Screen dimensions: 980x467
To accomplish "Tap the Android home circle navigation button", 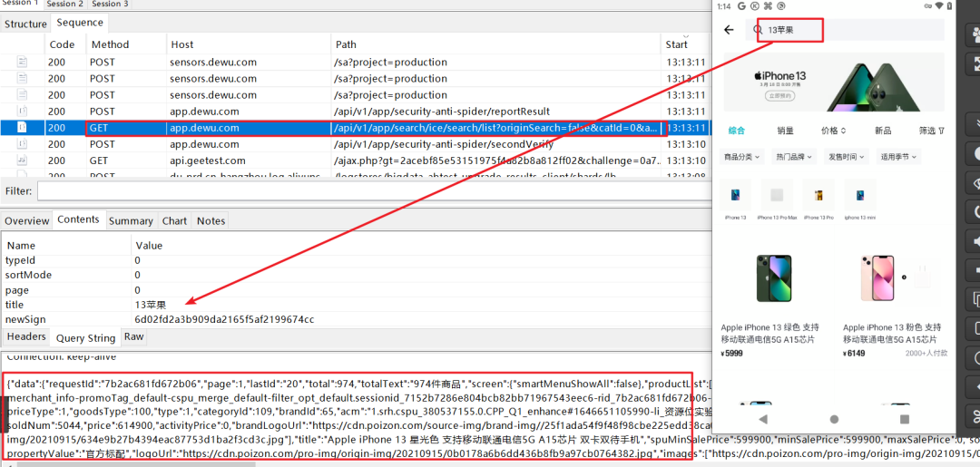I will click(834, 418).
